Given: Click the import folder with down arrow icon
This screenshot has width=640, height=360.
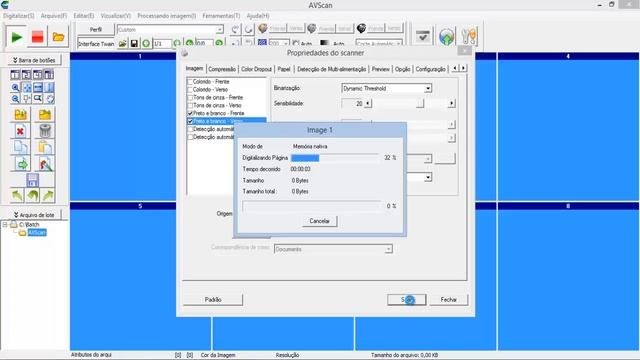Looking at the screenshot, I should [x=20, y=115].
